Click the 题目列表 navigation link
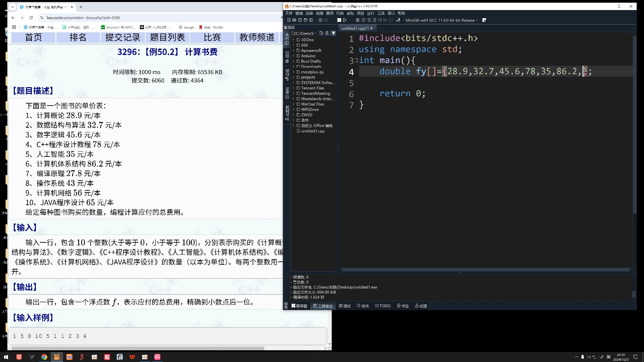This screenshot has width=644, height=362. (x=167, y=38)
